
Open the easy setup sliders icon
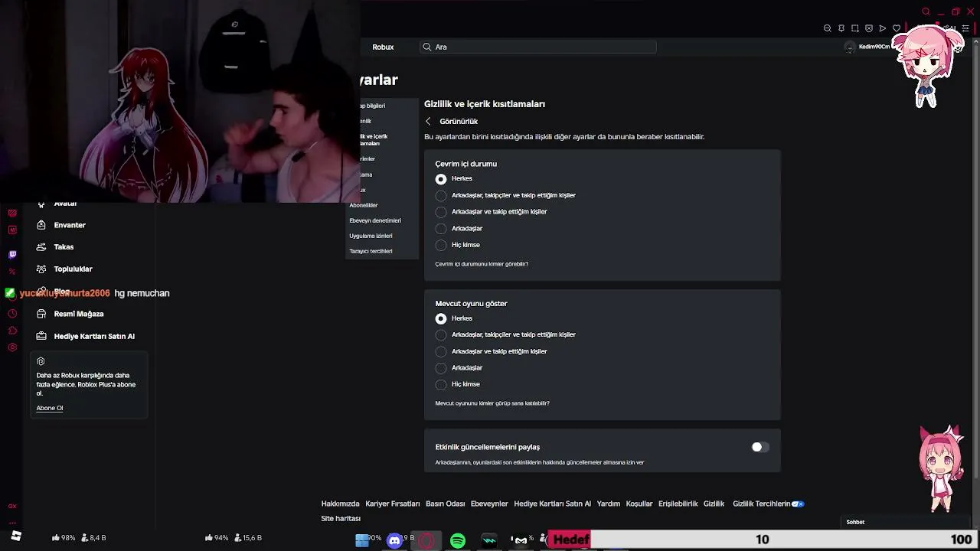point(965,28)
